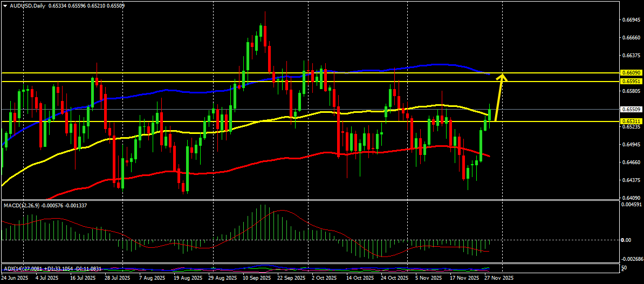Click the yellow 0.65311 price level label
This screenshot has height=284, width=644.
click(x=631, y=121)
